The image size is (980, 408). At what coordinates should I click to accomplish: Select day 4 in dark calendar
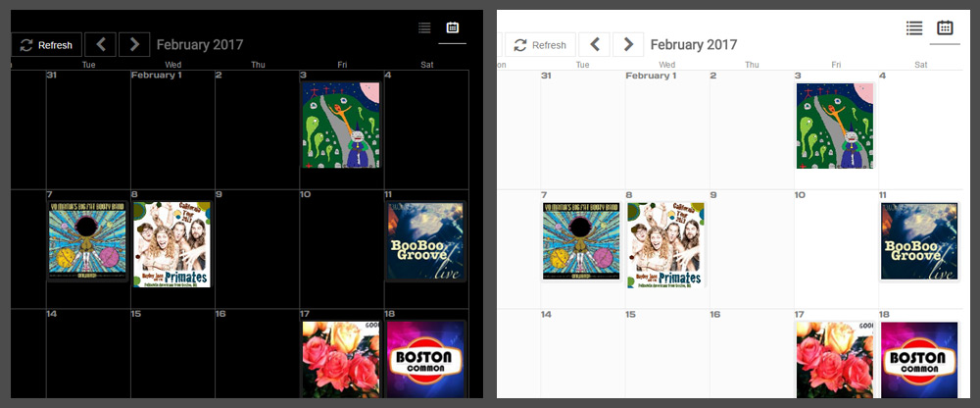coord(388,76)
